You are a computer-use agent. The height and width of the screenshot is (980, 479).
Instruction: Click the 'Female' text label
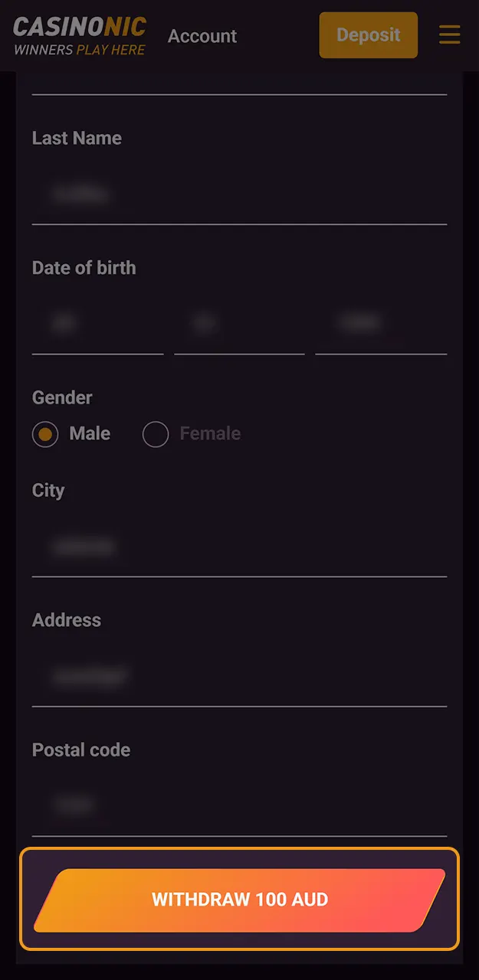click(210, 433)
